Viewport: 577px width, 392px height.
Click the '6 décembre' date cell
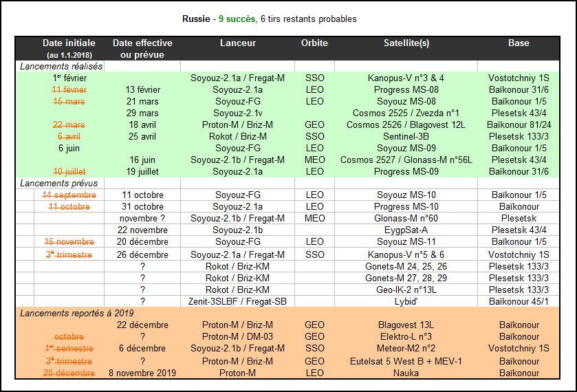(142, 349)
